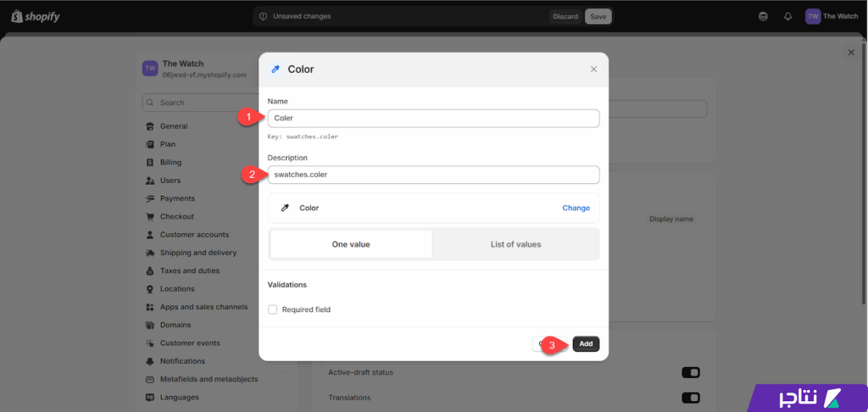Click the Domains globe icon
The image size is (868, 412).
[151, 325]
